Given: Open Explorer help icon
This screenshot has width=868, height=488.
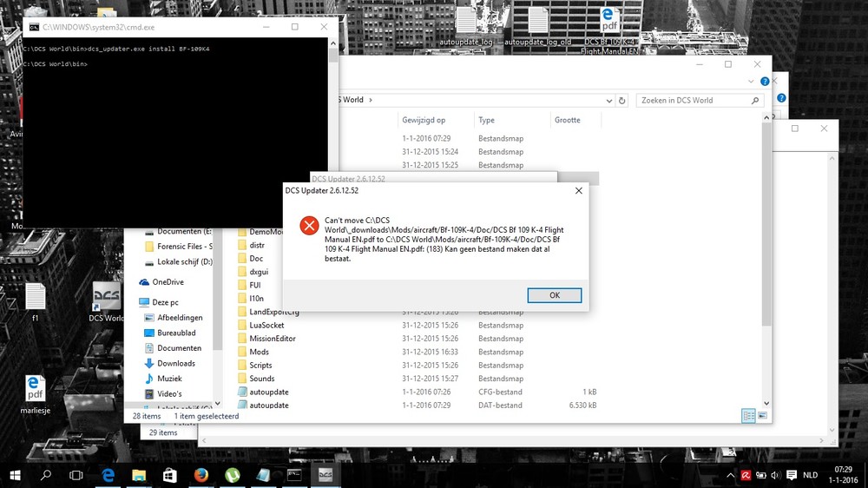Looking at the screenshot, I should click(765, 82).
